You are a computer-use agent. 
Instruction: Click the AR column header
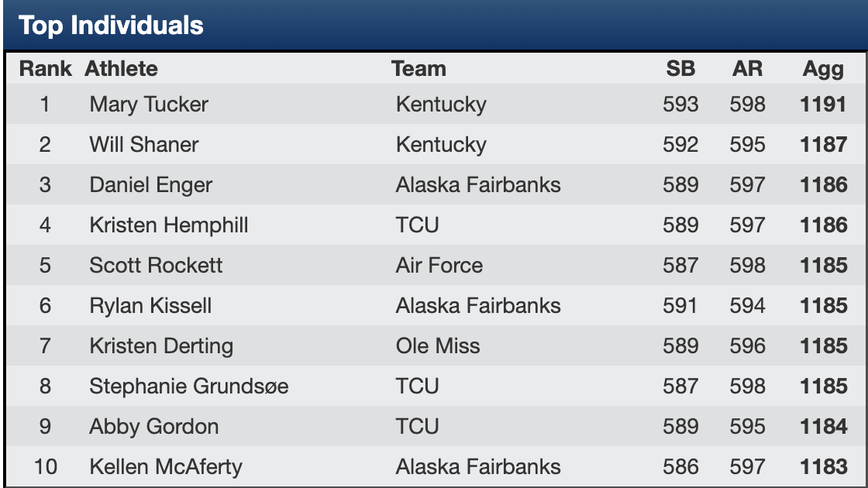pyautogui.click(x=747, y=69)
